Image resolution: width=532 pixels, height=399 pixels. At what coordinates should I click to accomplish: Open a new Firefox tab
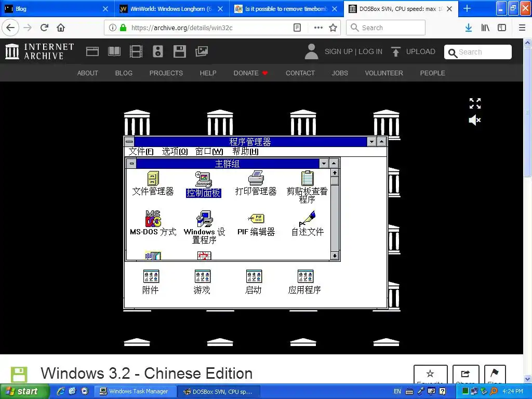tap(467, 8)
